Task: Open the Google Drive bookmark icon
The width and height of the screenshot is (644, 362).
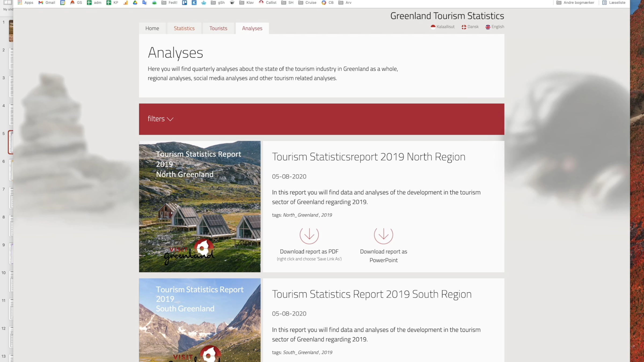Action: 135,3
